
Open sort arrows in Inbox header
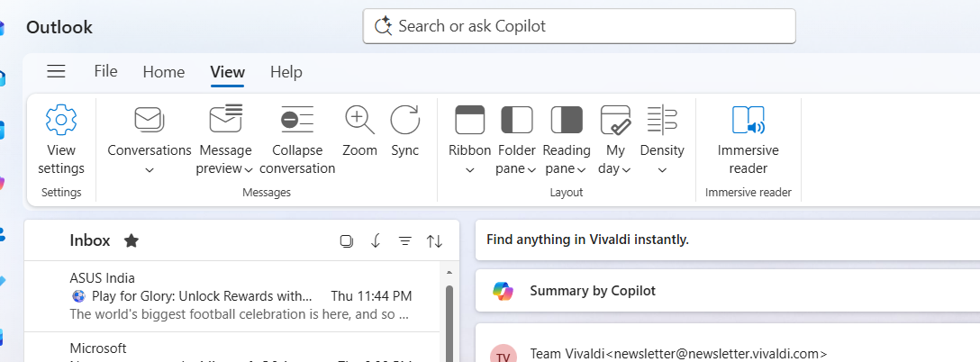[x=434, y=240]
